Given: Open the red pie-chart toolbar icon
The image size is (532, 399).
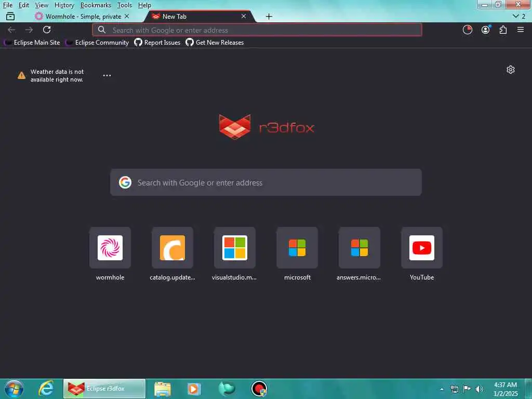Looking at the screenshot, I should pos(468,30).
